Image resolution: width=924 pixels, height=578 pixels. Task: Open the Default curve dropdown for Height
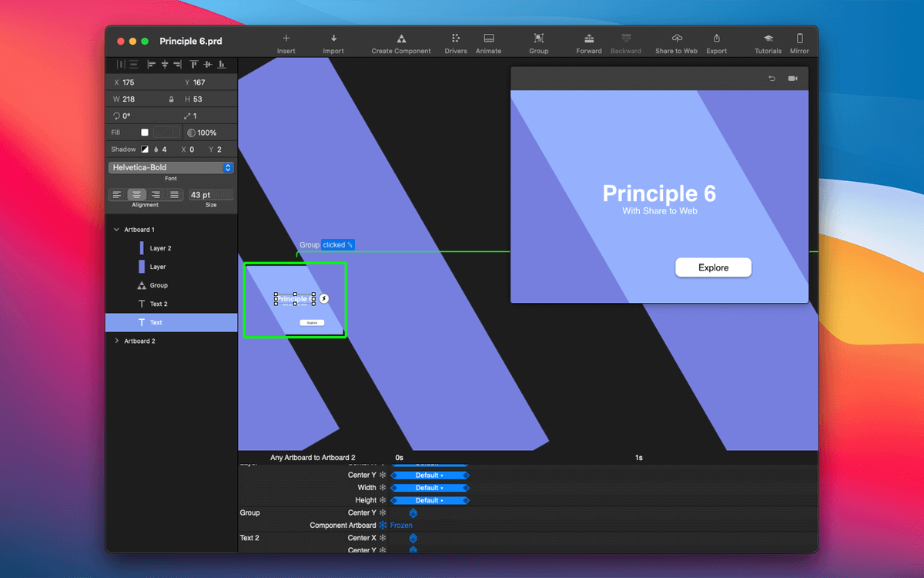[x=430, y=500]
